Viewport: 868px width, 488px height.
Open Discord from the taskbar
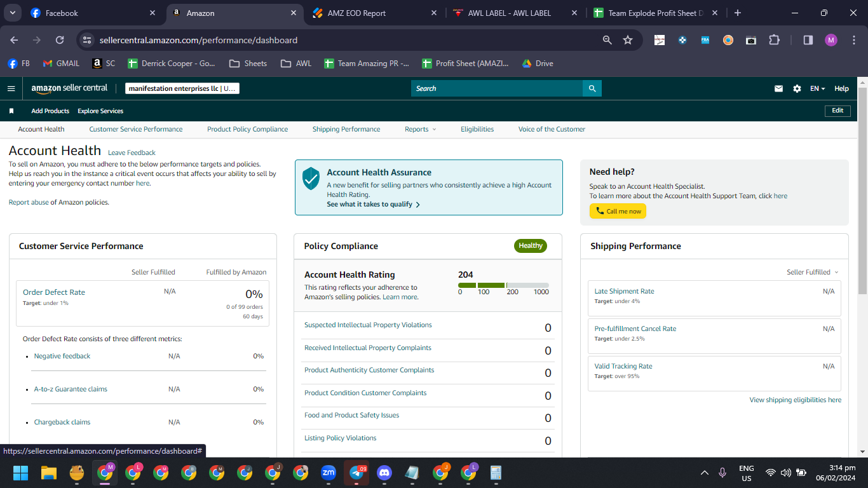coord(384,473)
